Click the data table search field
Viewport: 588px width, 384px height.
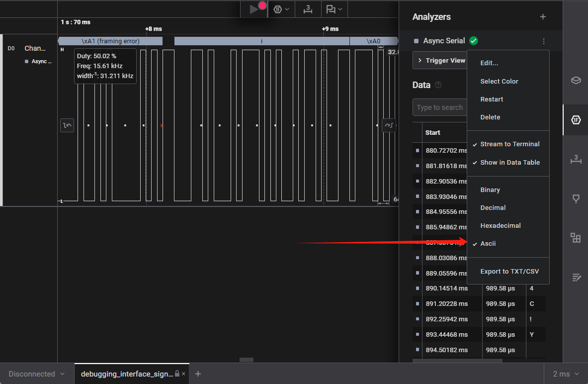[439, 107]
